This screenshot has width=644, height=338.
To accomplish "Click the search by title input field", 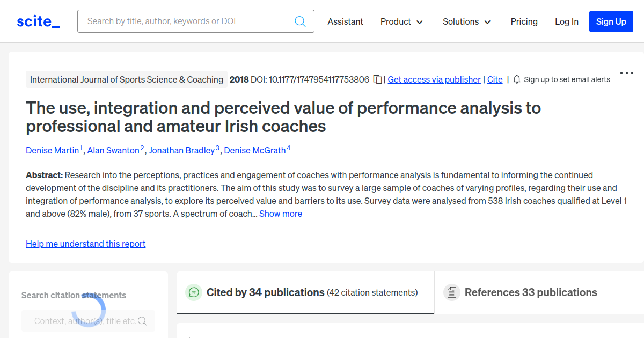I will (x=182, y=21).
